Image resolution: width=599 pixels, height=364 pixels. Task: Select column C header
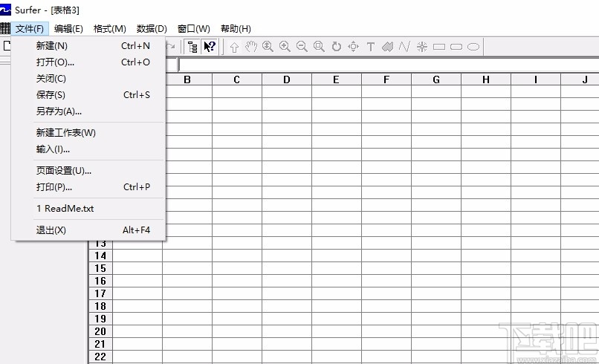pyautogui.click(x=237, y=79)
